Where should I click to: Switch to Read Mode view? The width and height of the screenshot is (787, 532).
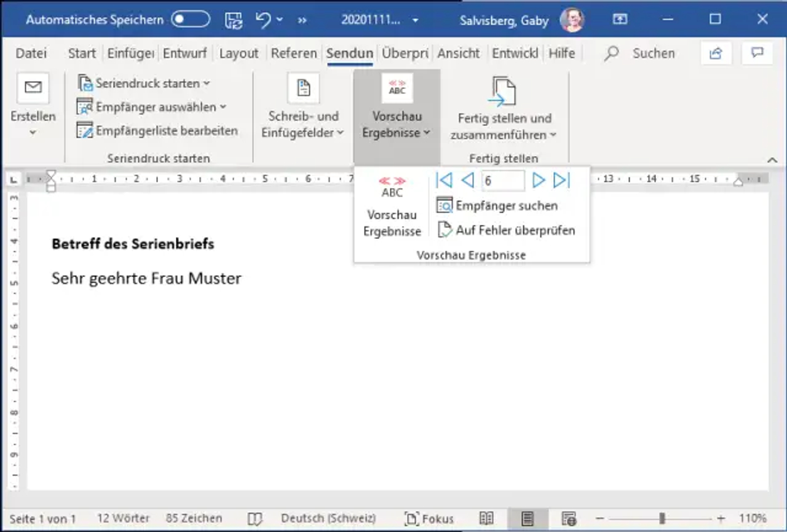(486, 519)
